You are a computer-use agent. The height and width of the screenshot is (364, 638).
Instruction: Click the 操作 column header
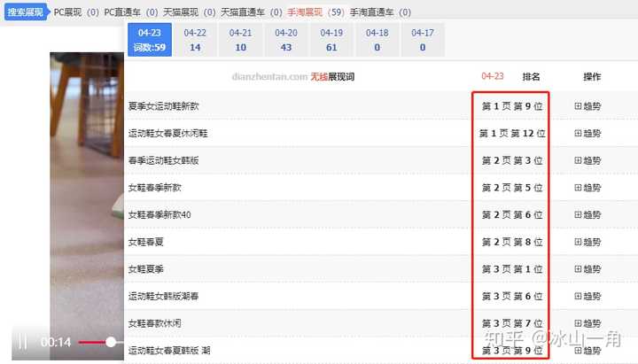pos(592,76)
